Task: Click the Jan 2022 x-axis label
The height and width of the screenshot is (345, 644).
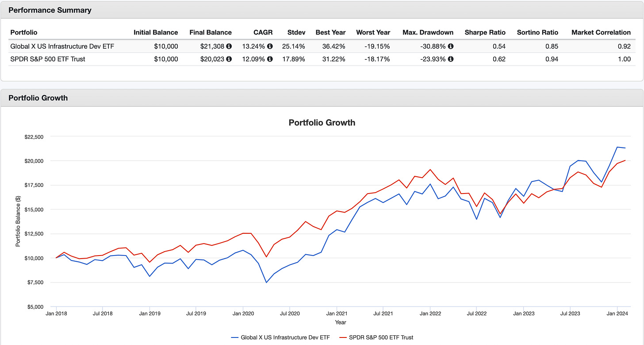Action: (x=430, y=314)
